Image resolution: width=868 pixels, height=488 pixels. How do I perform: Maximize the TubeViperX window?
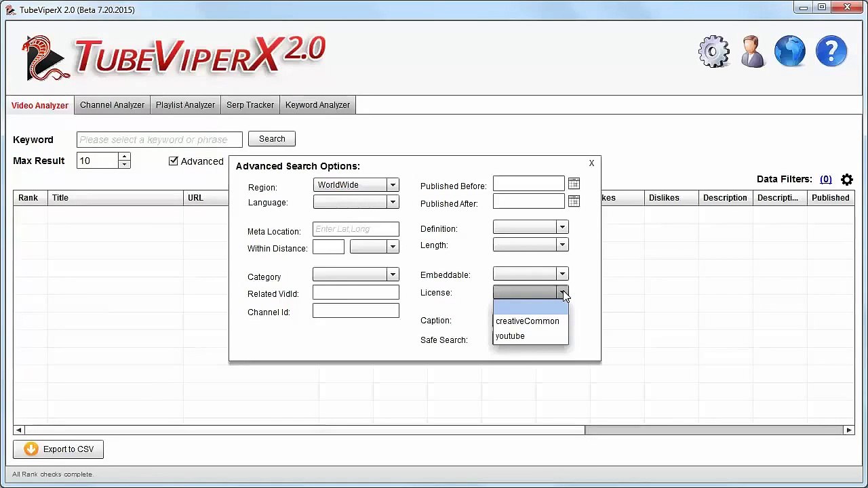[822, 7]
